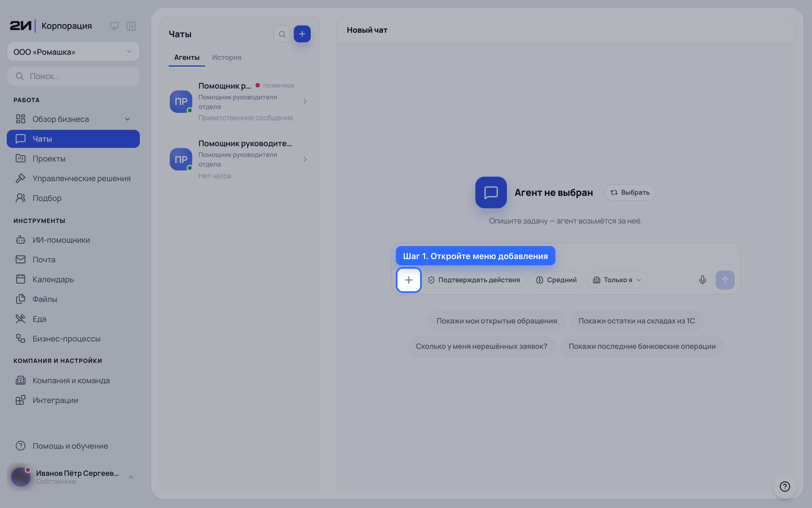Go to Проекты menu item
The image size is (812, 508).
[x=73, y=159]
